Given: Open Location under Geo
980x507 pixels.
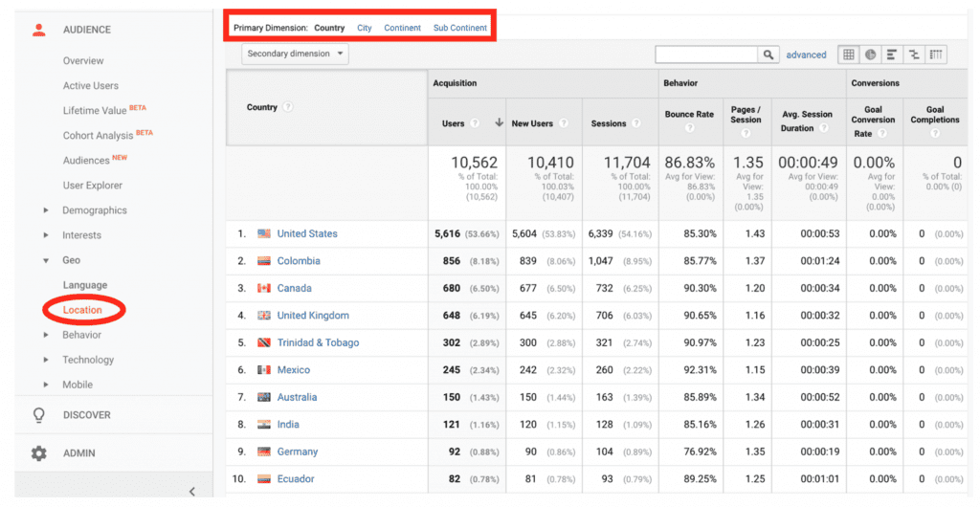Looking at the screenshot, I should tap(82, 310).
